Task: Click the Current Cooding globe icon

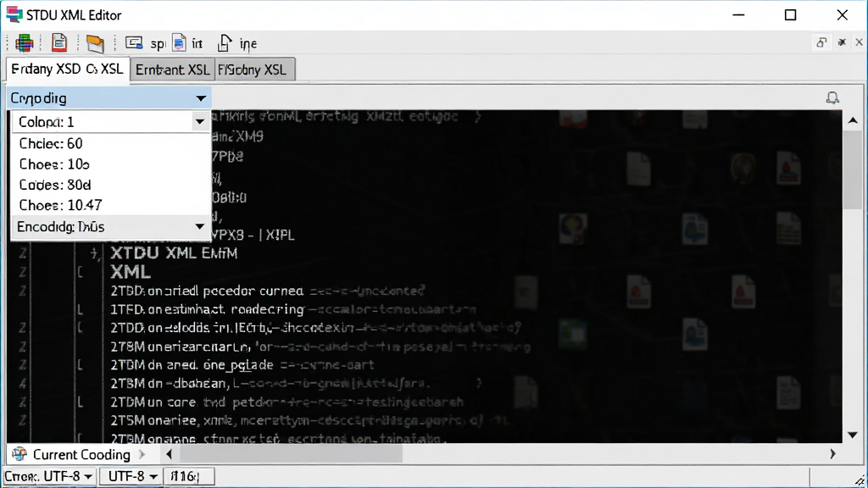Action: (x=19, y=454)
